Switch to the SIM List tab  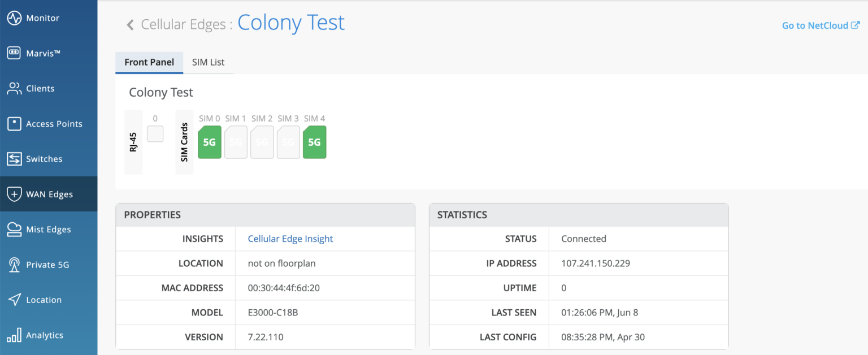pyautogui.click(x=208, y=62)
